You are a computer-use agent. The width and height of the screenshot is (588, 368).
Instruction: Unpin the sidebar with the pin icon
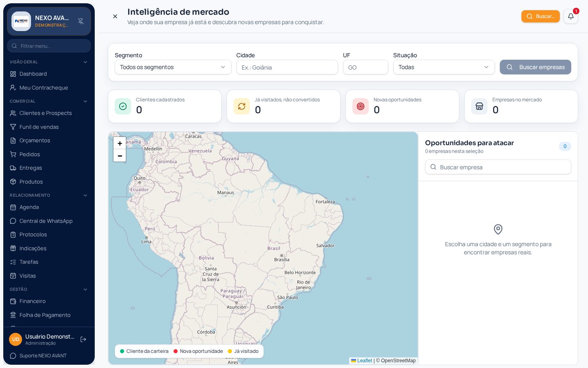tap(81, 21)
